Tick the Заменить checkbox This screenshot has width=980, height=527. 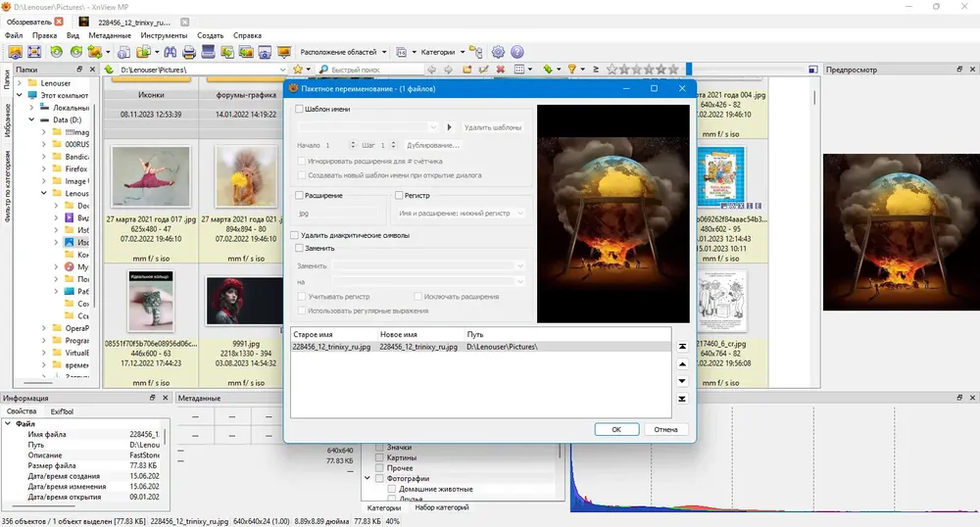tap(299, 248)
